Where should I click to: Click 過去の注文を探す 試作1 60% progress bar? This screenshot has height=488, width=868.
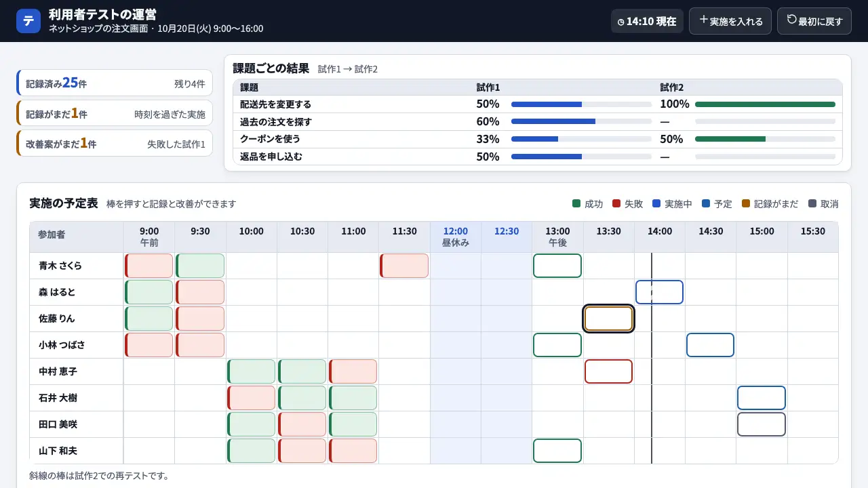[x=581, y=121]
